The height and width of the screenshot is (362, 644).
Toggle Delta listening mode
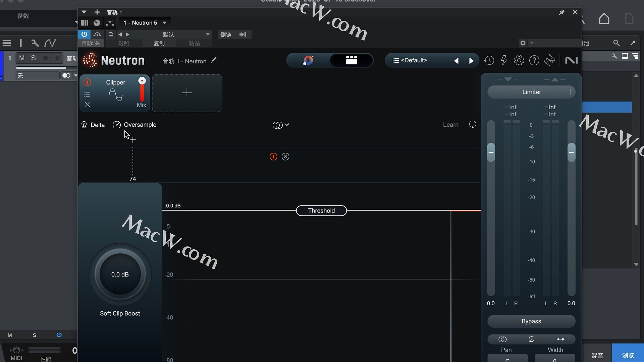click(x=93, y=125)
